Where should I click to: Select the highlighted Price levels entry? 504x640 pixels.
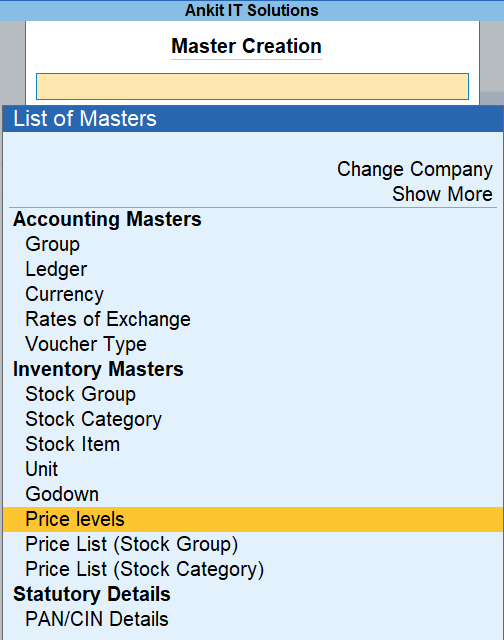(x=253, y=519)
